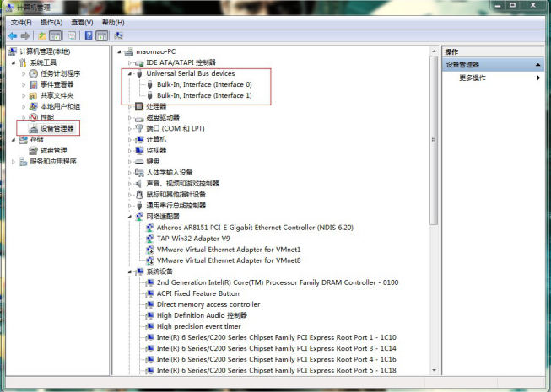Select Bulk-In, Interface (Interface 1) device
551x392 pixels.
[204, 95]
